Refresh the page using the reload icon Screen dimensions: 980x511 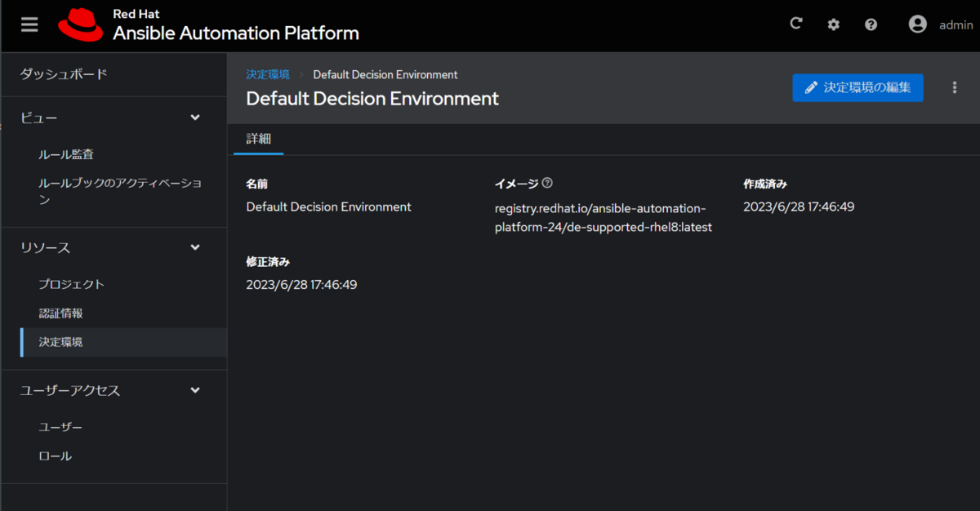pyautogui.click(x=796, y=24)
